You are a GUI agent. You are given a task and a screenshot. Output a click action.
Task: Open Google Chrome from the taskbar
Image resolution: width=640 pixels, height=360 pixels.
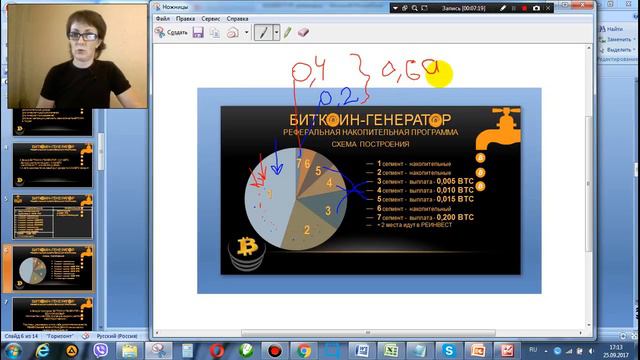point(304,351)
